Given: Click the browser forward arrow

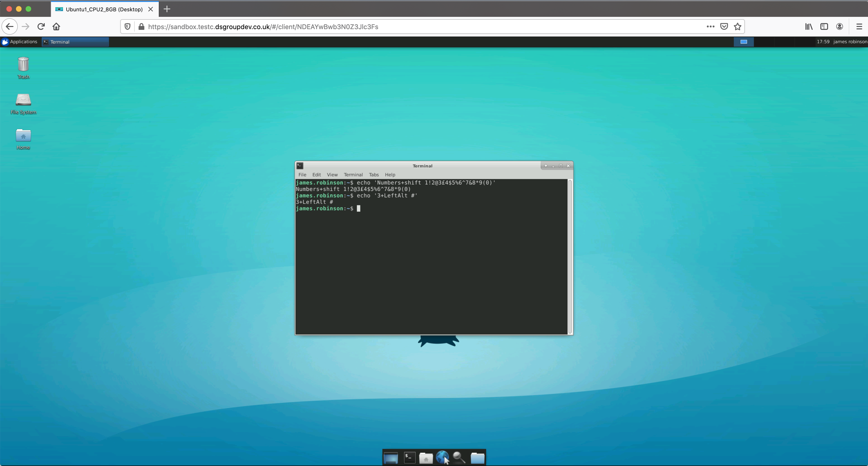Looking at the screenshot, I should pyautogui.click(x=26, y=27).
